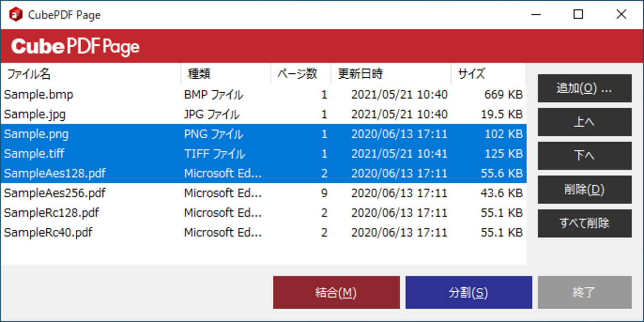Click the PNG ファイル type cell
644x322 pixels.
click(214, 134)
